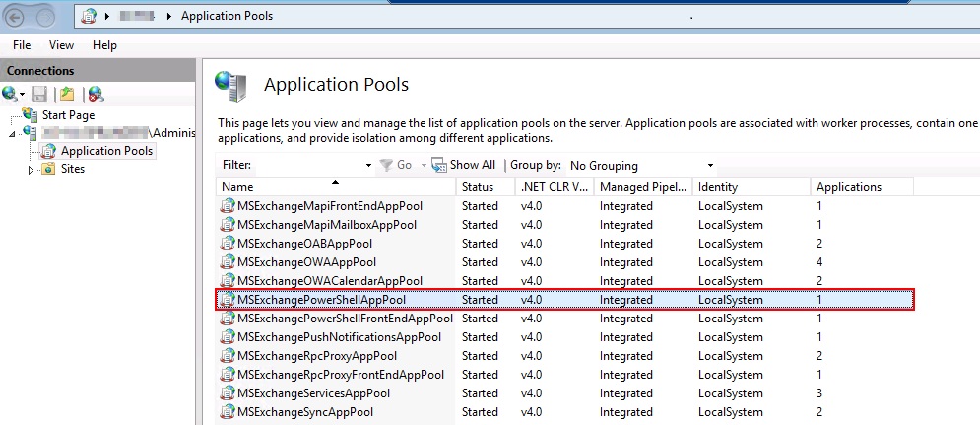Click arrow after server icon in breadcrumb
Image resolution: width=980 pixels, height=425 pixels.
click(x=107, y=16)
